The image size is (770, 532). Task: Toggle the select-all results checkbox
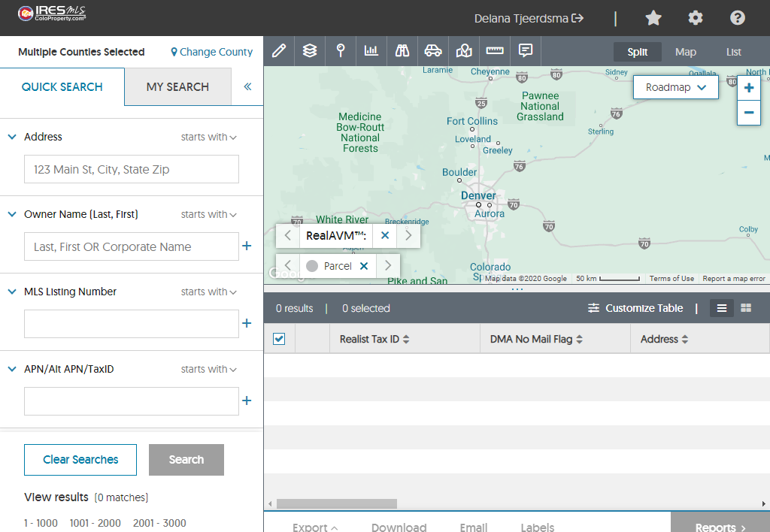coord(279,339)
